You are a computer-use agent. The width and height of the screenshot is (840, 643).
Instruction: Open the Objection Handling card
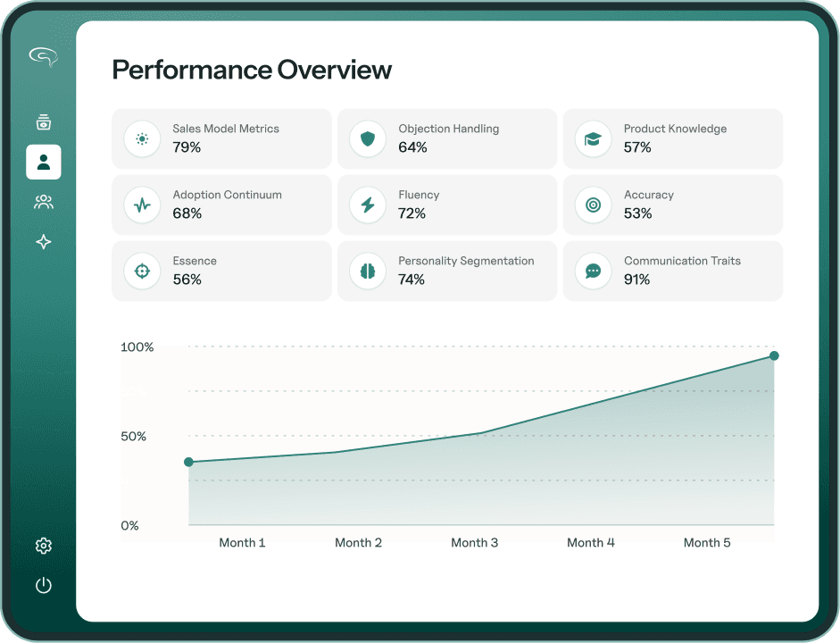[447, 138]
